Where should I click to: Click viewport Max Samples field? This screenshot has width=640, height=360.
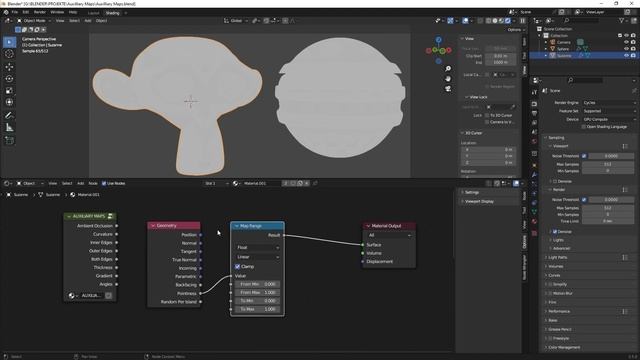coord(608,164)
